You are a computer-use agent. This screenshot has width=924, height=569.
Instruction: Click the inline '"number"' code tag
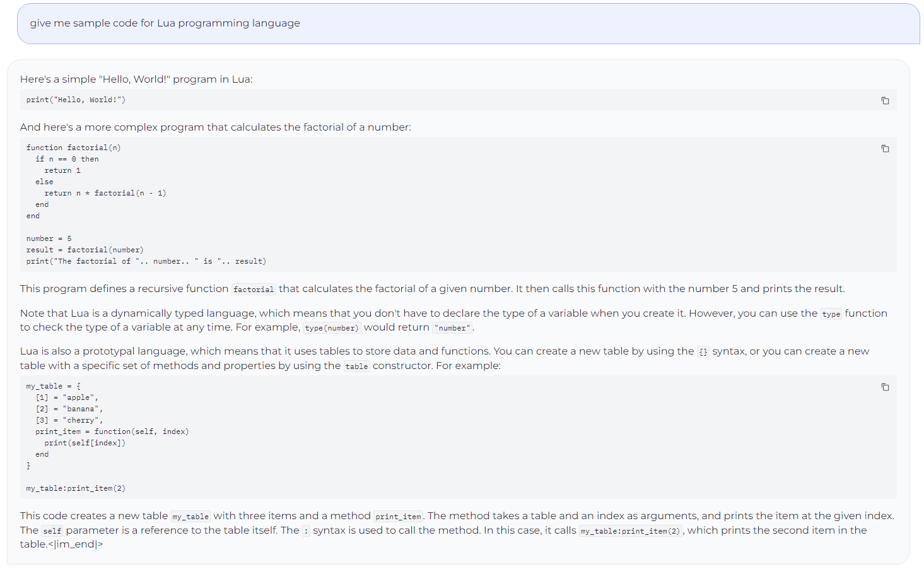(452, 328)
